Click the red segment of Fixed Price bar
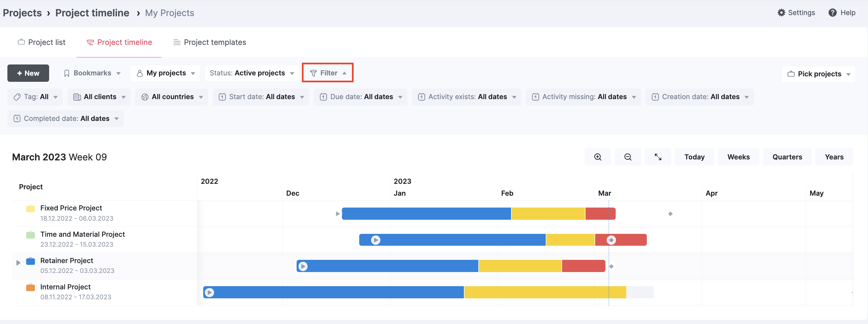This screenshot has height=324, width=868. [x=600, y=214]
